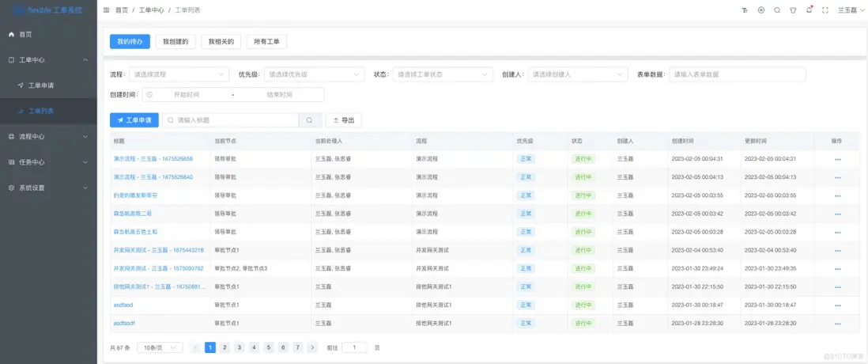Screen dimensions: 868x364
Task: Click the theme shirt icon in header
Action: (x=793, y=10)
